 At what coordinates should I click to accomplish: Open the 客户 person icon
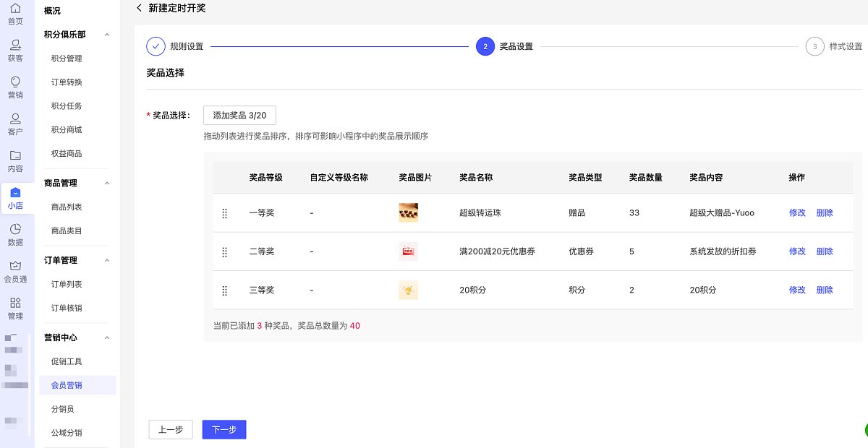[15, 119]
